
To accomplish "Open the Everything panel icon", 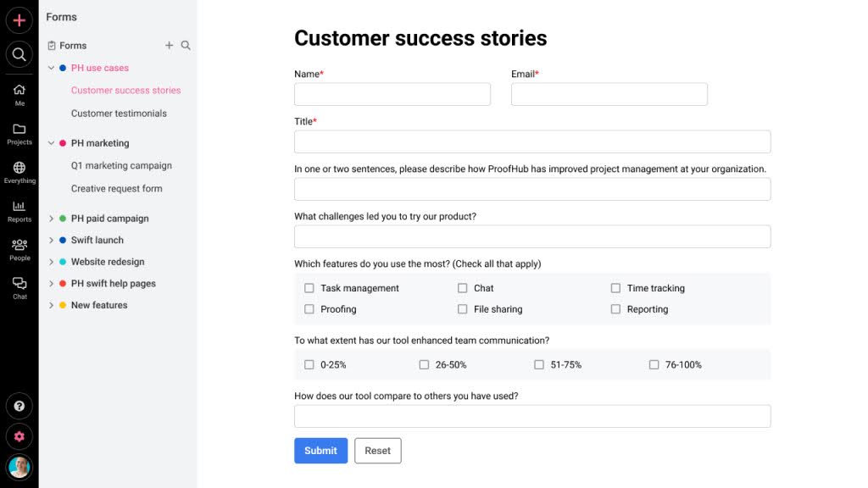I will pos(19,169).
